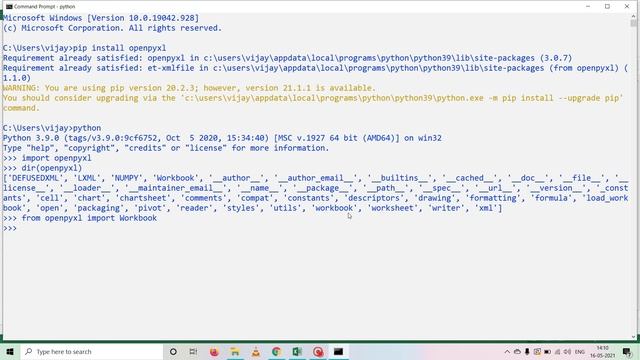Click 'Microsoft Windows [Version 10.0.19042.928]' line
This screenshot has width=640, height=360.
point(101,18)
